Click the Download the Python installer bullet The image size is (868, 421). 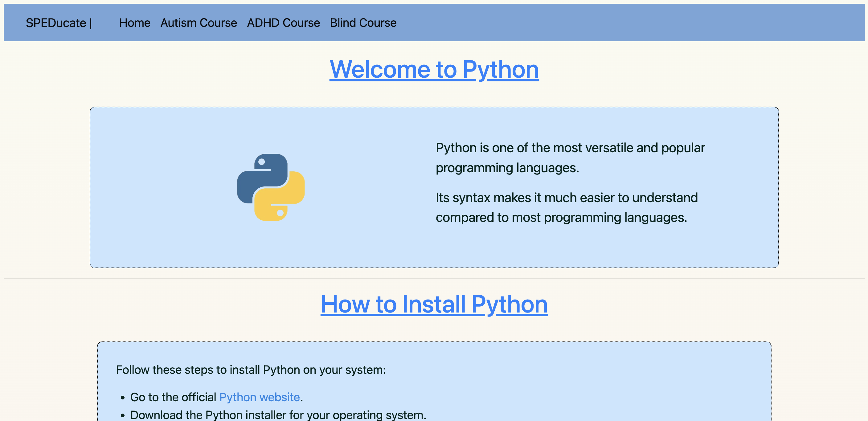[x=278, y=415]
